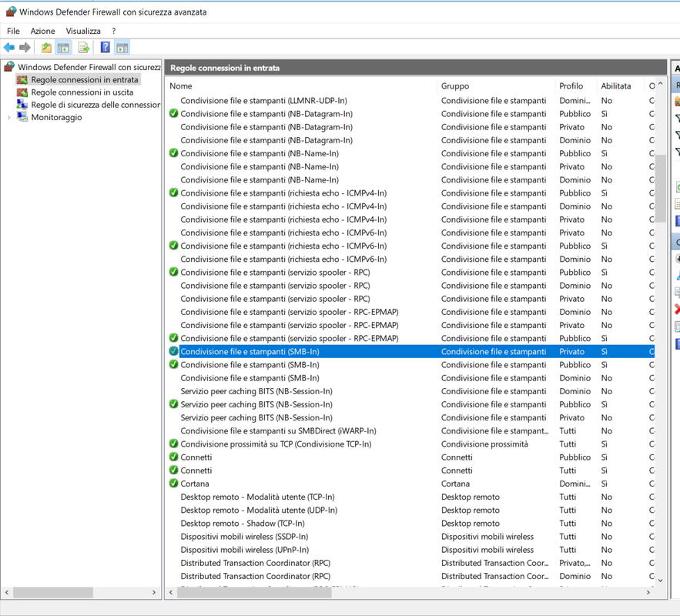Click the green check of Condivisione prossimità su TCP

174,444
